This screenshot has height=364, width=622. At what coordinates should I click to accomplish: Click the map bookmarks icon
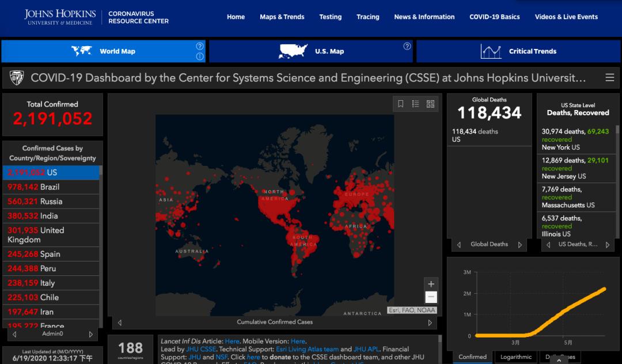(401, 104)
